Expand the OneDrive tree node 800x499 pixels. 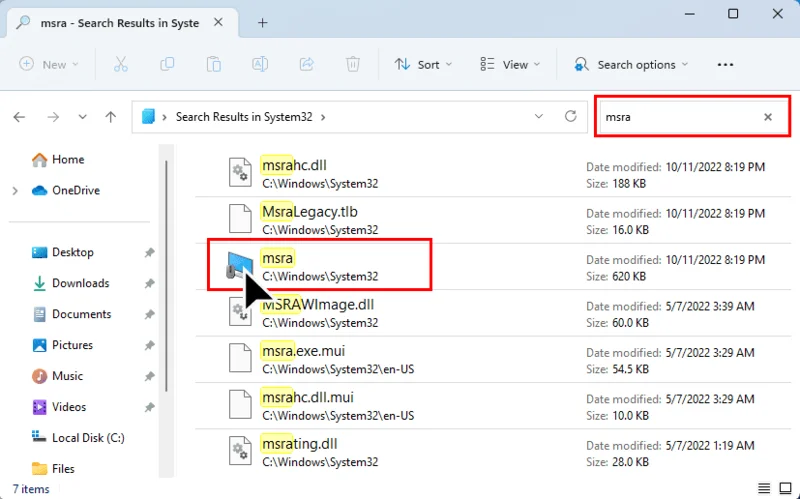[x=15, y=191]
